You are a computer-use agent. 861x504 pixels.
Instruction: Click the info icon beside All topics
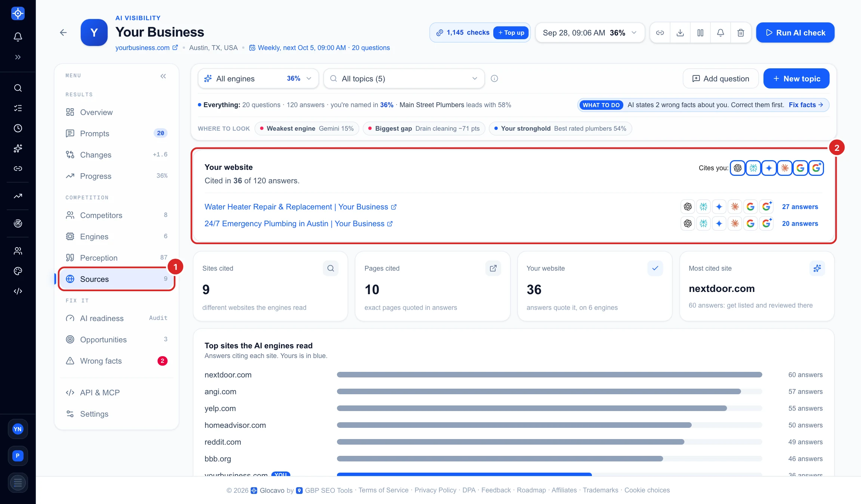[494, 78]
